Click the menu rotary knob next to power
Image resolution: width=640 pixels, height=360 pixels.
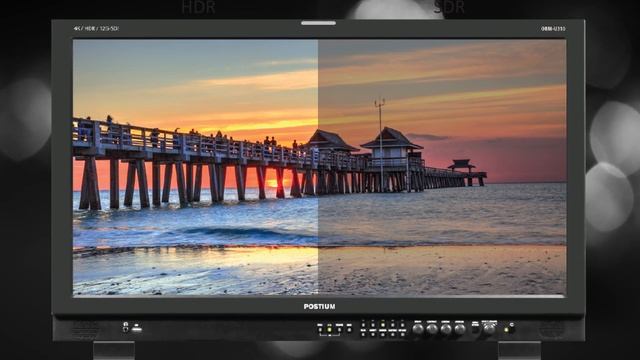(x=489, y=328)
